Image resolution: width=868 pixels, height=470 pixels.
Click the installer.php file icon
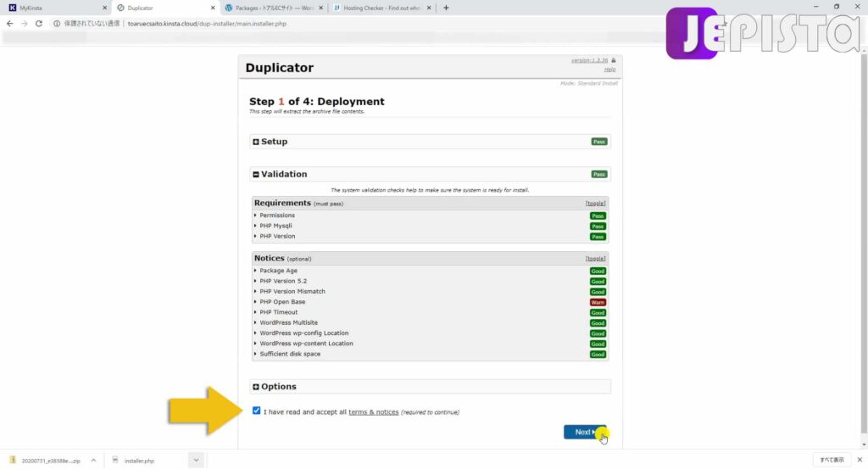(115, 460)
